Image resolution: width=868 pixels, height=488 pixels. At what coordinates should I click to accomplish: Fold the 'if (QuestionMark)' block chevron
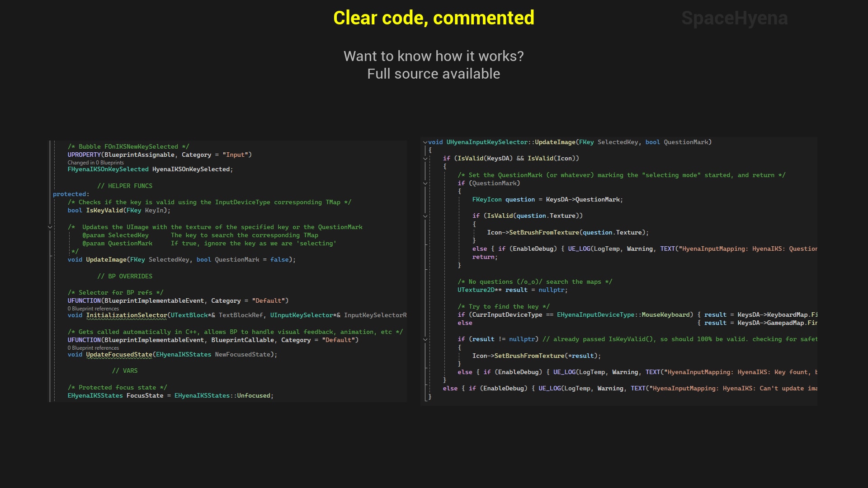point(425,183)
